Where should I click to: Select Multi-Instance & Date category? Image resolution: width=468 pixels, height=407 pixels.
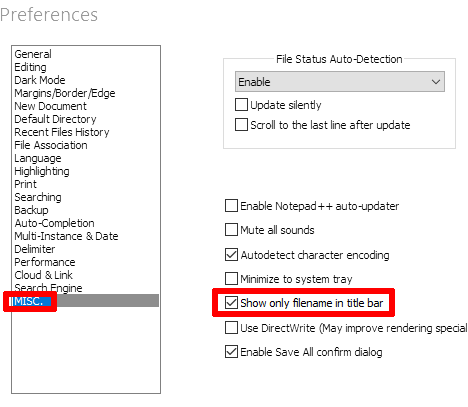click(66, 236)
